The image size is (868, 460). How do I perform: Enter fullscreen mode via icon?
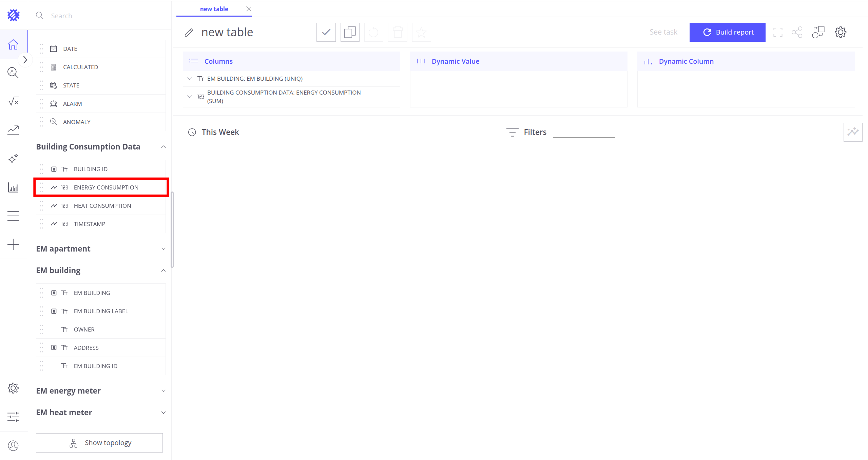pos(778,32)
